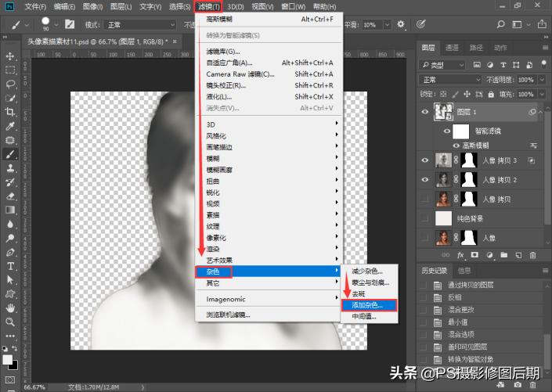
Task: Select the Brush tool in toolbox
Action: tap(10, 154)
